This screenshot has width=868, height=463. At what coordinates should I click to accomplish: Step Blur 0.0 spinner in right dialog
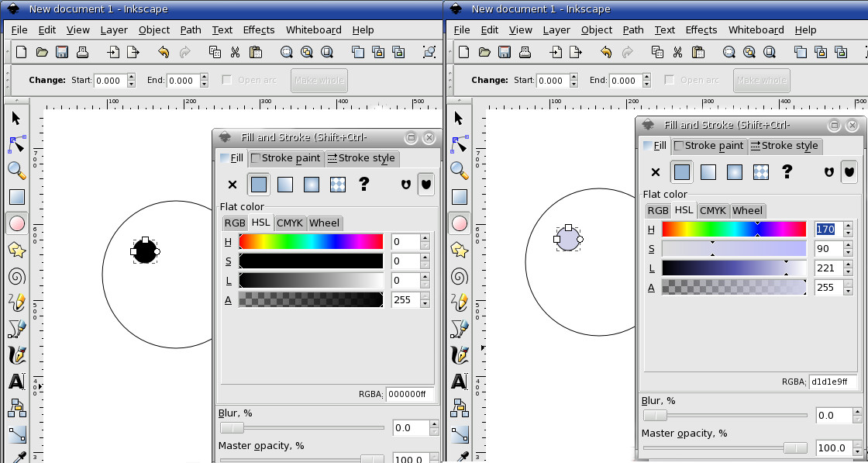[857, 416]
